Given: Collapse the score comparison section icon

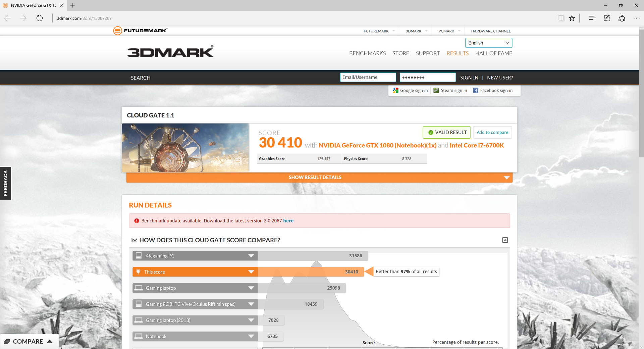Looking at the screenshot, I should pyautogui.click(x=505, y=240).
